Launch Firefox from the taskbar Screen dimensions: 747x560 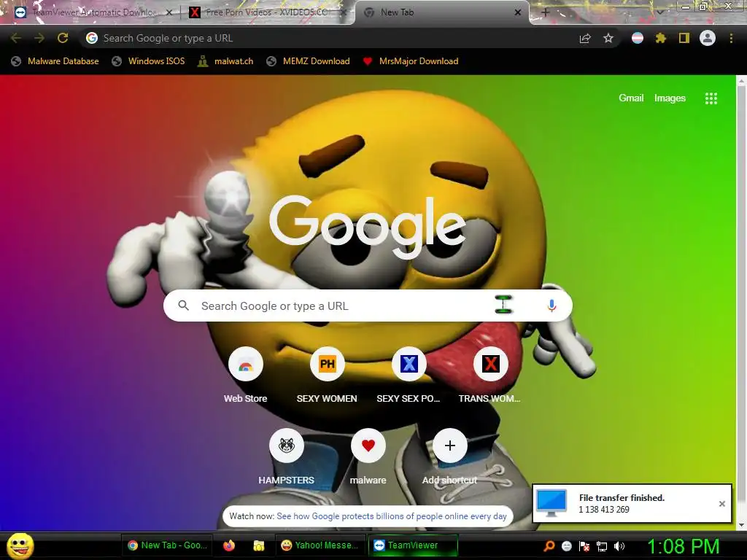pyautogui.click(x=229, y=545)
